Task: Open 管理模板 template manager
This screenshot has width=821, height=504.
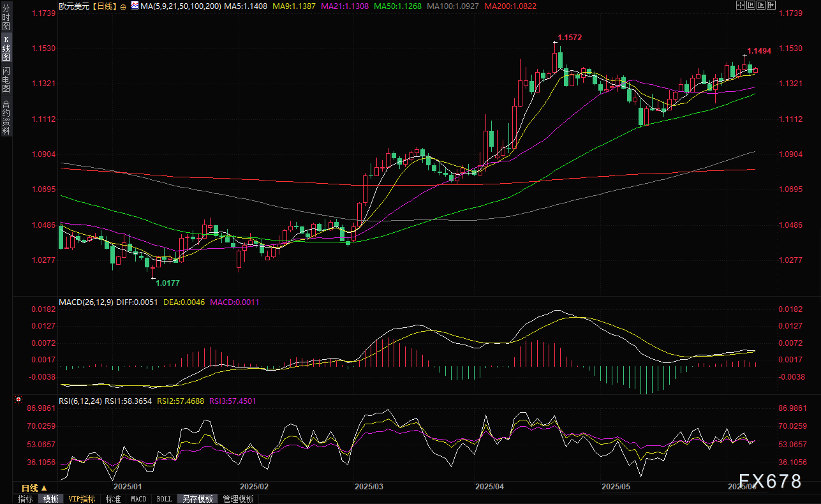Action: pyautogui.click(x=238, y=499)
